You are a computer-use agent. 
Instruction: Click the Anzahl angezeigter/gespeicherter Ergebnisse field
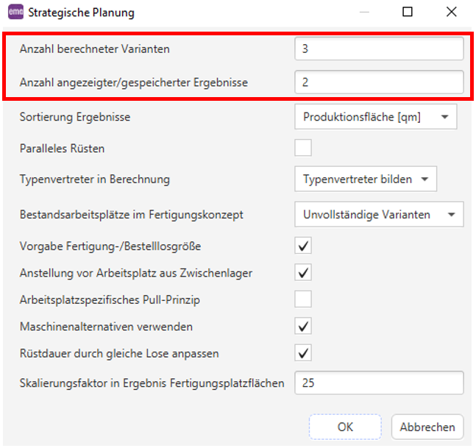coord(379,82)
